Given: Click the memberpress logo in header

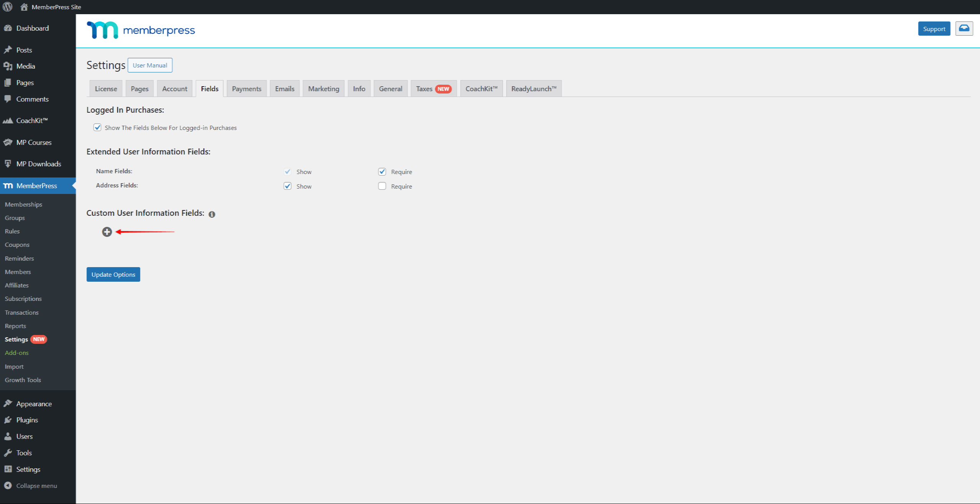Looking at the screenshot, I should tap(141, 30).
